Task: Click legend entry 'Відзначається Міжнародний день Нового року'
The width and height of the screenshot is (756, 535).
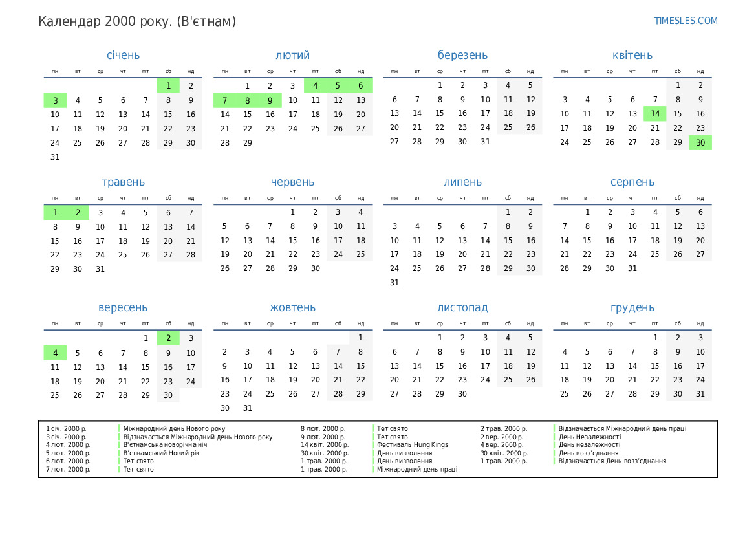Action: 198,437
